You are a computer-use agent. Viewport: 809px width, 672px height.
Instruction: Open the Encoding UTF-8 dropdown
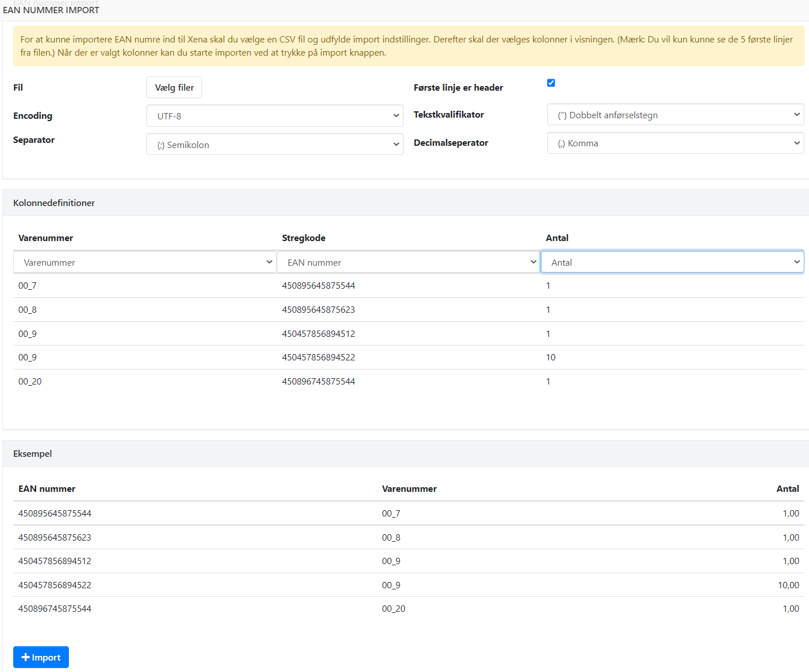point(274,116)
